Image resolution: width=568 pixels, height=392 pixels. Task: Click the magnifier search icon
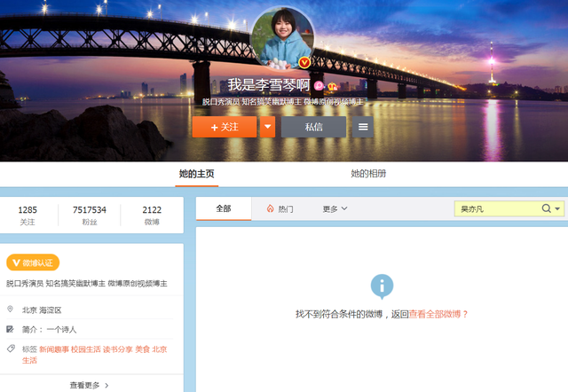(546, 208)
